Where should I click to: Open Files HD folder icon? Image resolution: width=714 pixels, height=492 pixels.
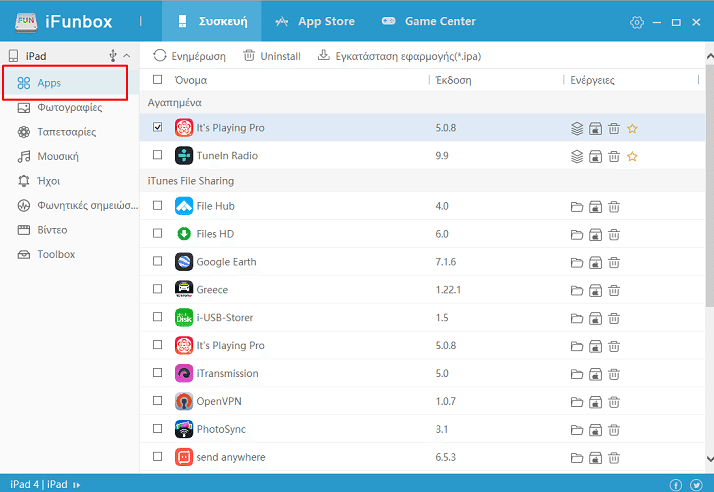click(577, 235)
